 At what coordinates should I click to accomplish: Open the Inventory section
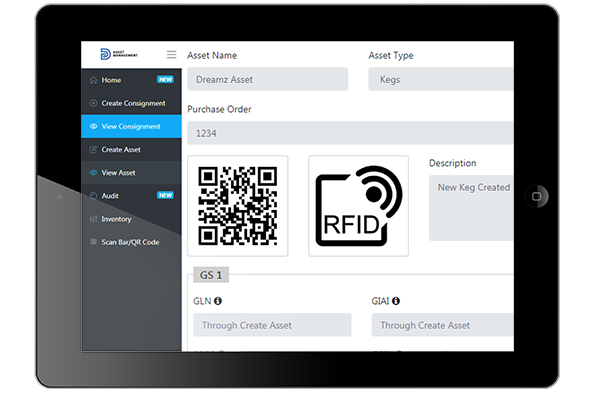point(131,219)
